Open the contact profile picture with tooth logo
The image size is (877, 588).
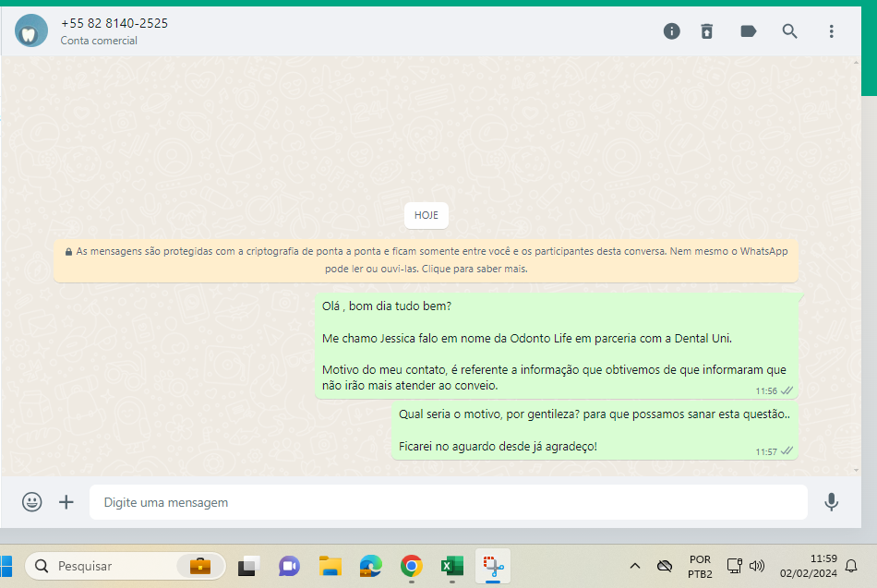point(31,30)
